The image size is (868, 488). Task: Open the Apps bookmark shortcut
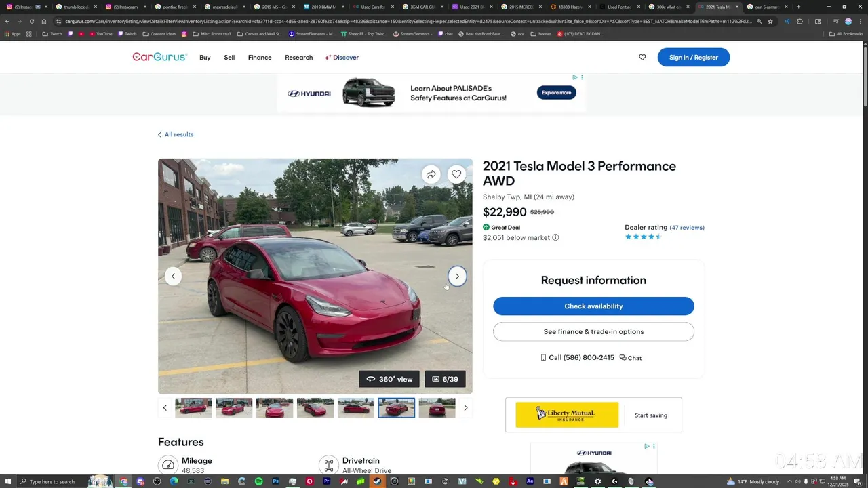pos(12,33)
